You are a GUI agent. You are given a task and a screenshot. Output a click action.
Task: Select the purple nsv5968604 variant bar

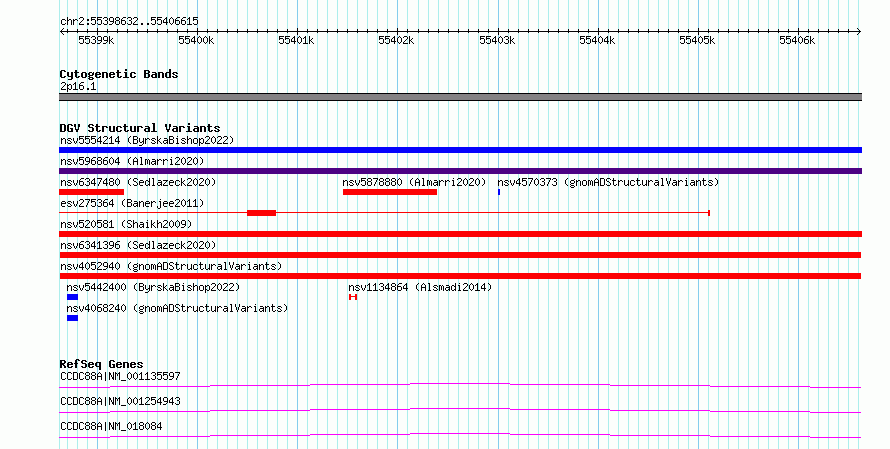coord(460,171)
